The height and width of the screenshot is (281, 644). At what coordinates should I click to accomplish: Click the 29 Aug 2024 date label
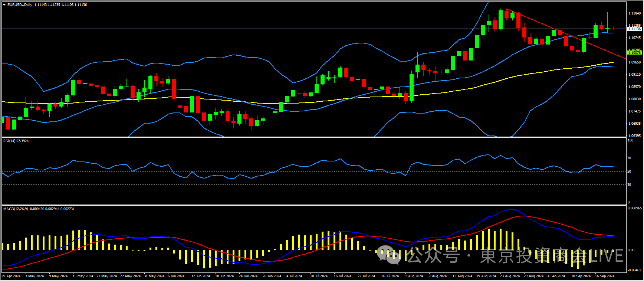click(x=533, y=276)
